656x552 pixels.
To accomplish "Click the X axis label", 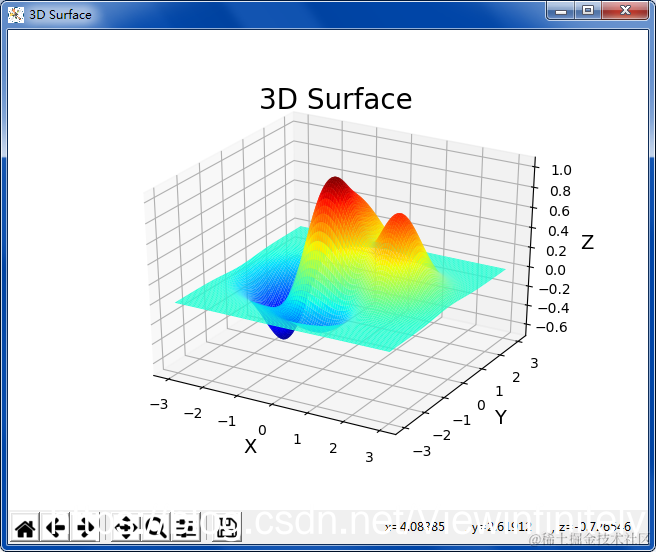I will (x=250, y=447).
